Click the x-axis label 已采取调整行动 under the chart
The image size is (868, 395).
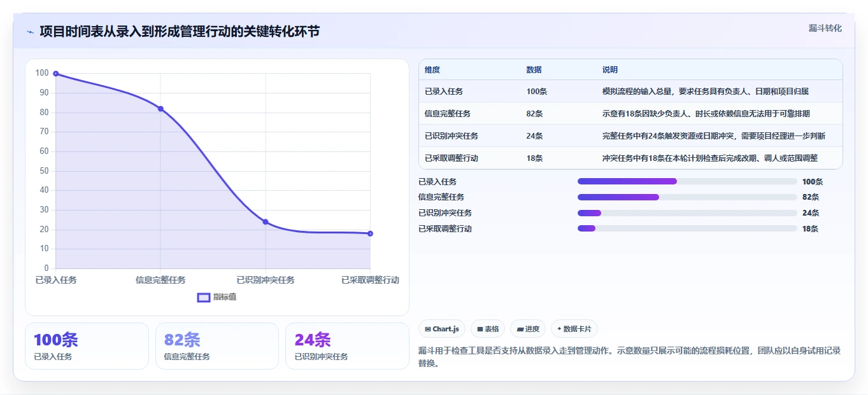[x=370, y=280]
